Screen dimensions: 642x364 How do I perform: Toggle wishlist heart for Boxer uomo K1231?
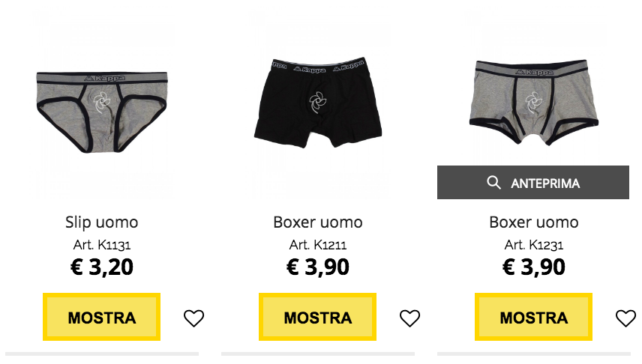tap(625, 318)
